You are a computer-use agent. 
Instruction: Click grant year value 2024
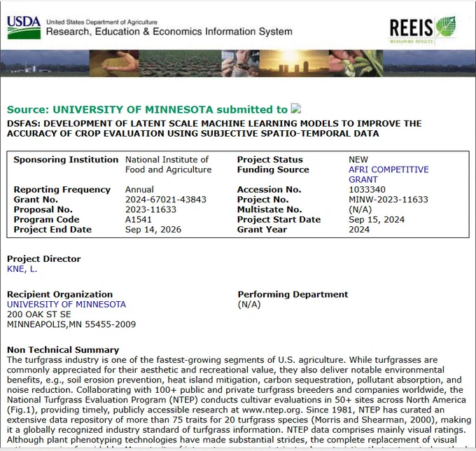coord(359,230)
